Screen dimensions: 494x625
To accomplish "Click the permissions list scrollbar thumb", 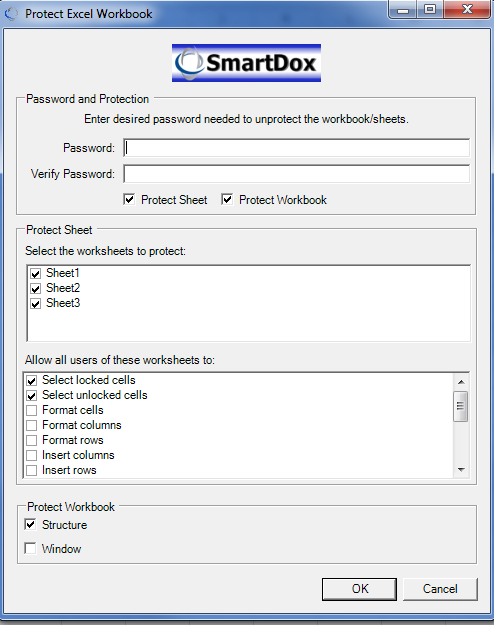I will click(x=461, y=406).
